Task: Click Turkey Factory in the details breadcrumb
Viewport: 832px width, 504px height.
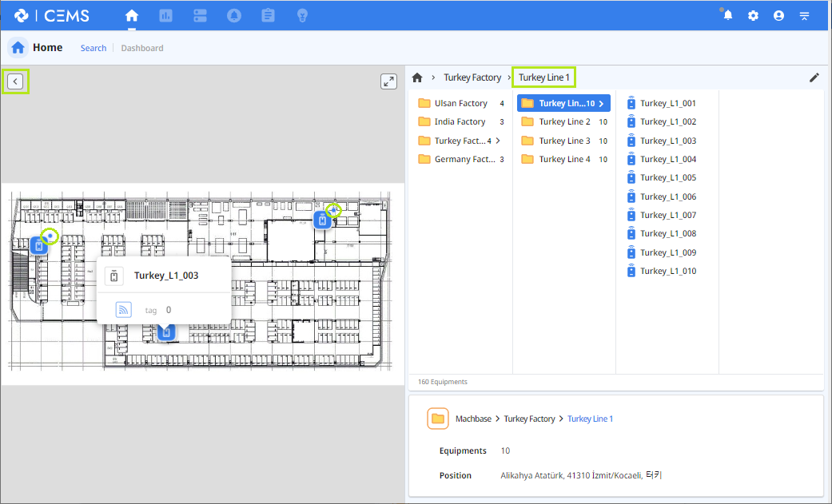Action: [x=529, y=419]
